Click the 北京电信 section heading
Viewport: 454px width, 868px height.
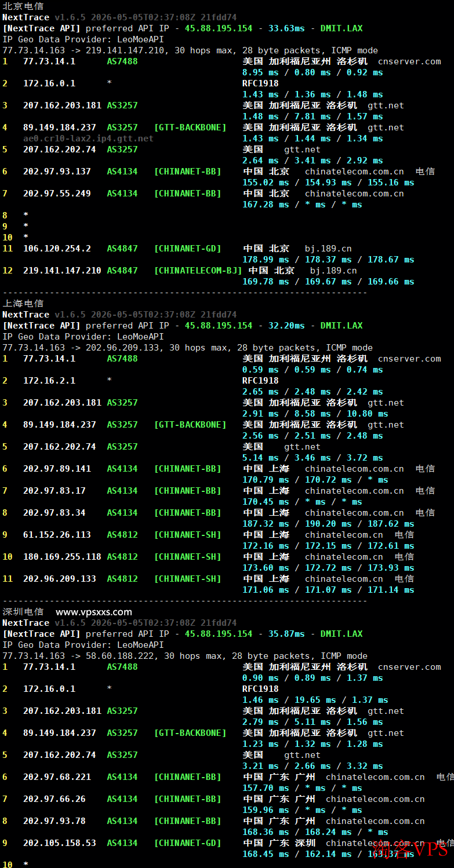click(23, 6)
